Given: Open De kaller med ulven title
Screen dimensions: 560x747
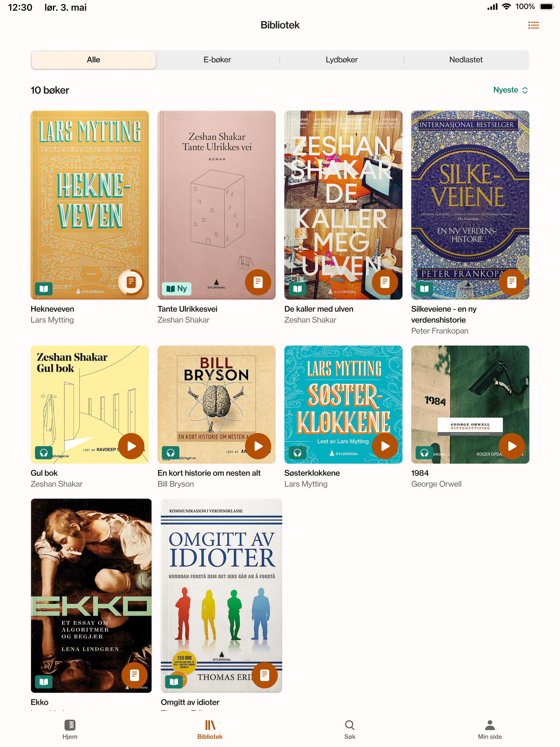Looking at the screenshot, I should pos(319,309).
